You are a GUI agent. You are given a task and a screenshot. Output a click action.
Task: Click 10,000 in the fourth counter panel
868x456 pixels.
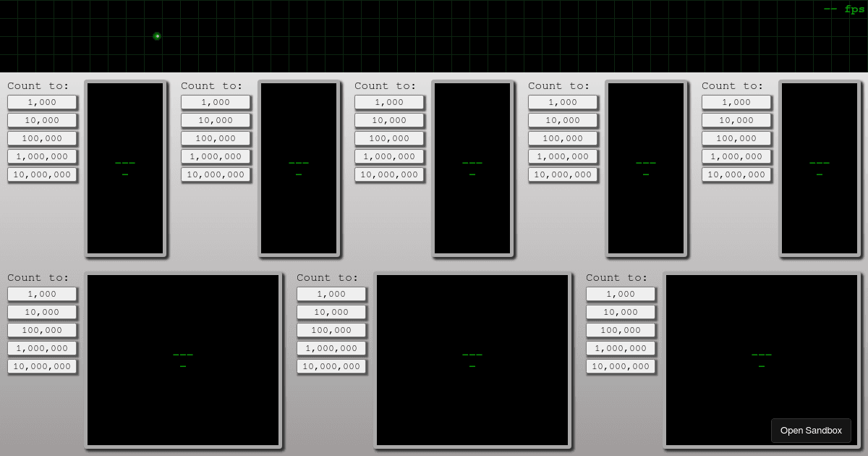click(563, 120)
